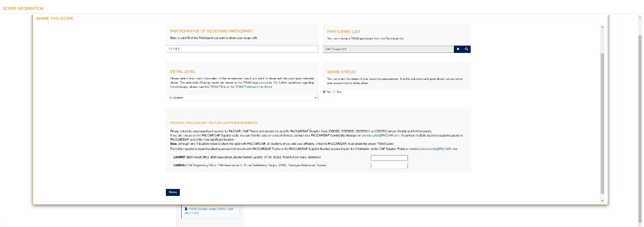Click the participant list search magnifier
Viewport: 644px width, 227px height.
pos(466,49)
